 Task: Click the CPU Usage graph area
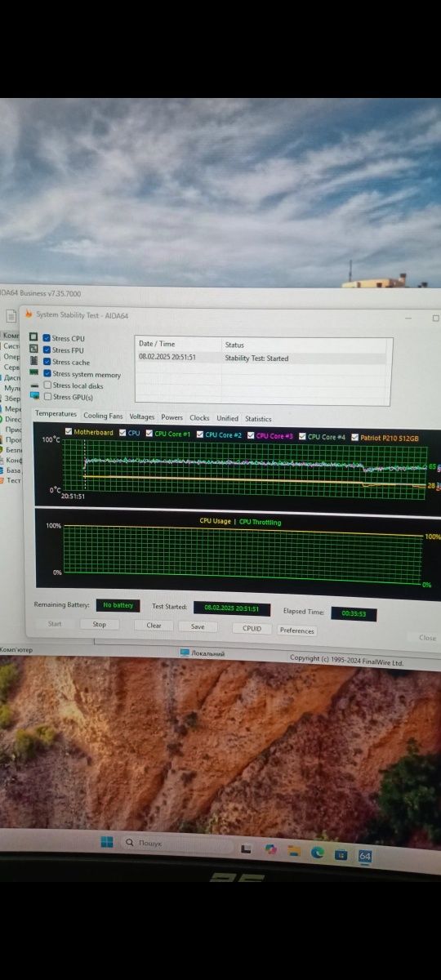(243, 555)
